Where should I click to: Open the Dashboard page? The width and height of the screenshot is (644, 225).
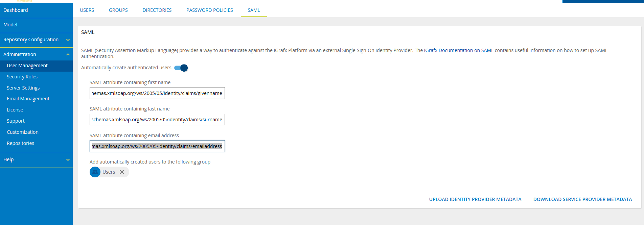point(16,10)
